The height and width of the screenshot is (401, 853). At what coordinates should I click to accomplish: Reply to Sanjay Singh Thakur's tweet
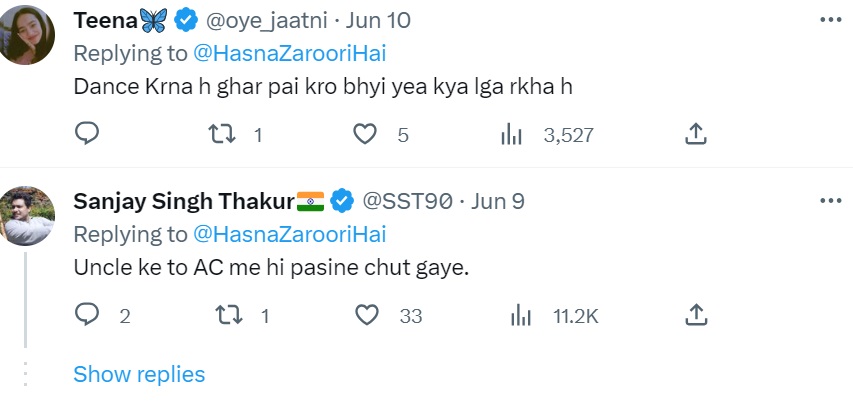[87, 316]
